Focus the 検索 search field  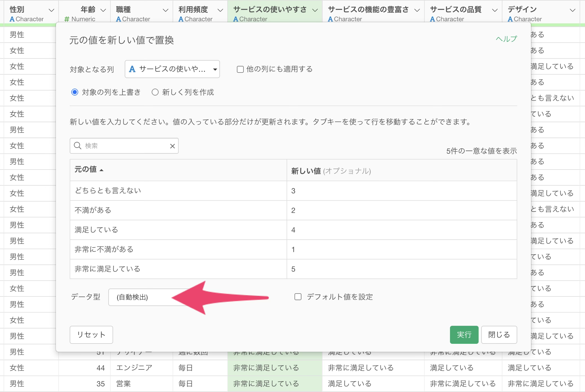(124, 146)
